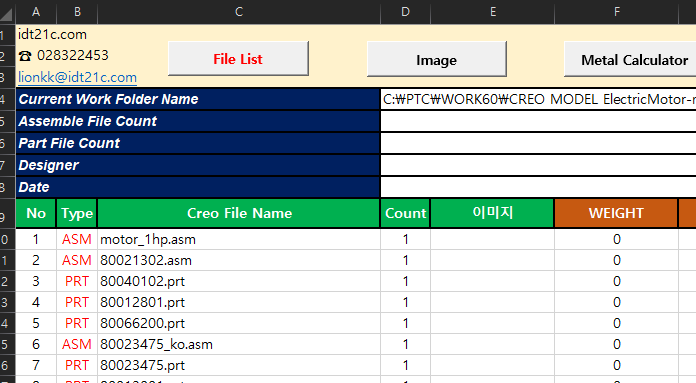Open the lionkk@idt21c.com email link
This screenshot has height=383, width=696.
pyautogui.click(x=77, y=77)
